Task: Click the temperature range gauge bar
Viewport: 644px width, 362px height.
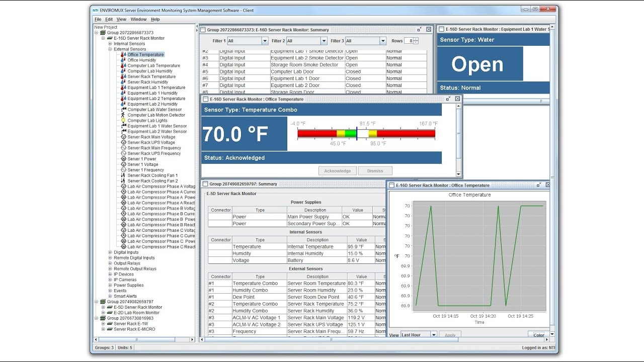Action: tap(366, 133)
